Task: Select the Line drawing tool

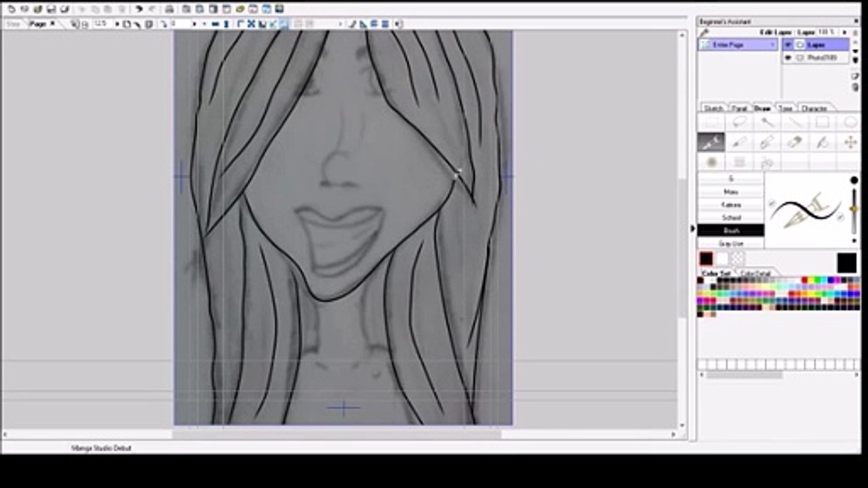Action: (x=795, y=123)
